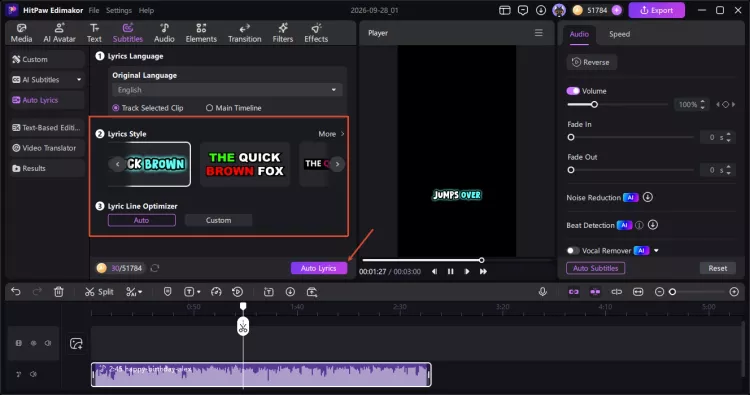Open the Audio library icon
The height and width of the screenshot is (395, 750).
pos(164,33)
